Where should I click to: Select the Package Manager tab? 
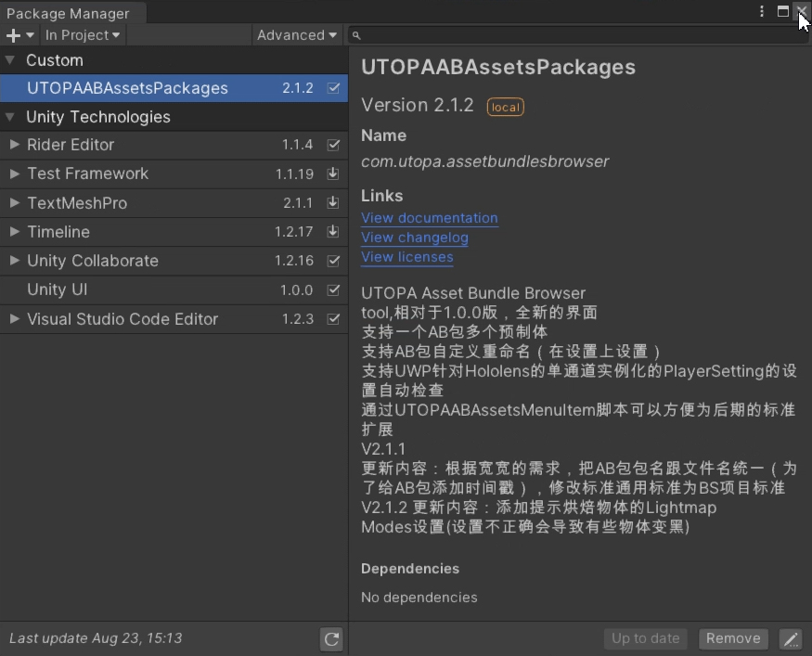pos(68,13)
